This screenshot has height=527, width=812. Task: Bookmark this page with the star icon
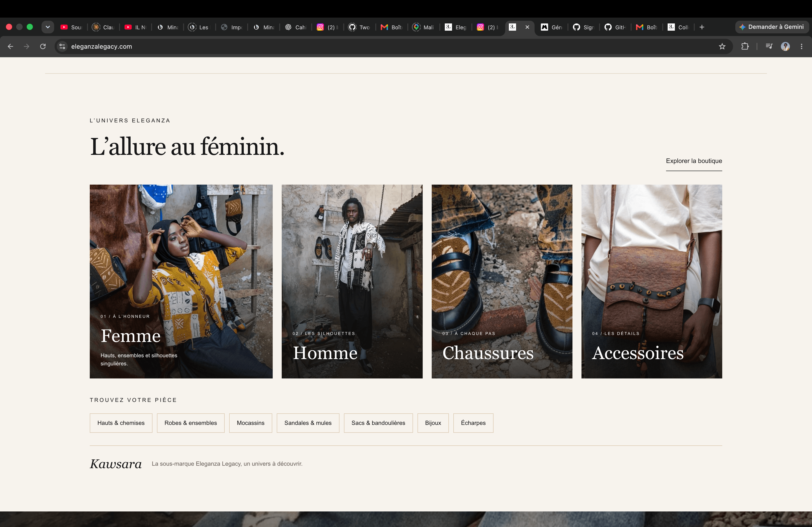(x=722, y=46)
